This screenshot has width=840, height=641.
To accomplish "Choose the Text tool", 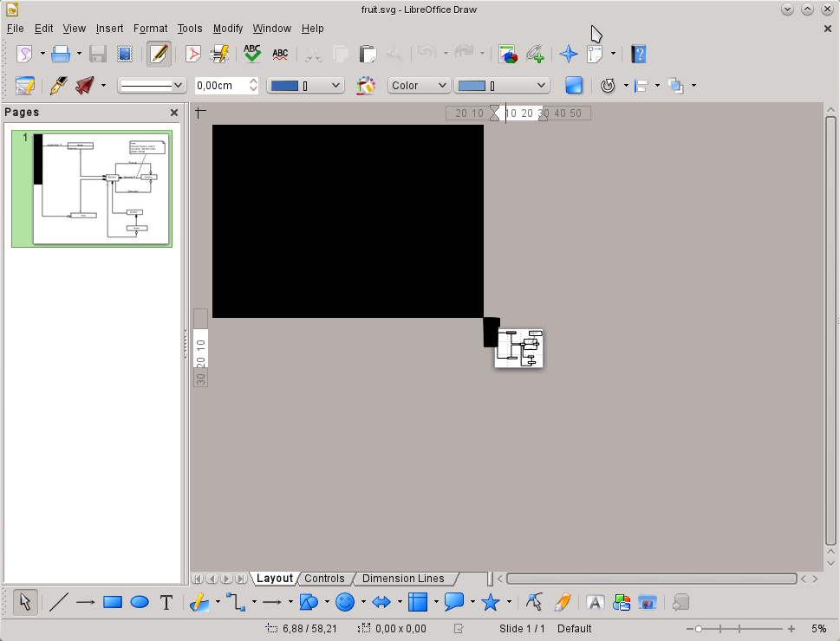I will tap(166, 603).
